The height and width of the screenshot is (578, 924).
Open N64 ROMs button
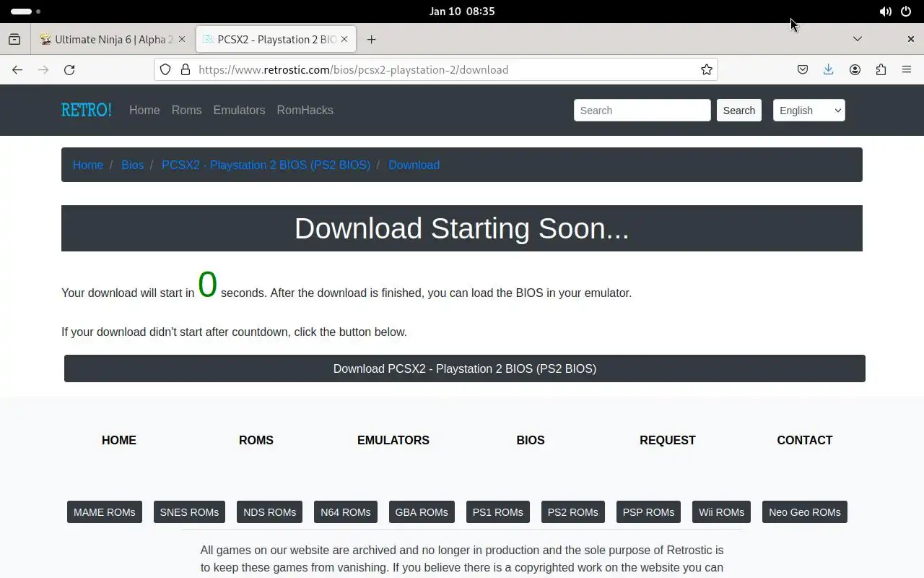point(346,512)
